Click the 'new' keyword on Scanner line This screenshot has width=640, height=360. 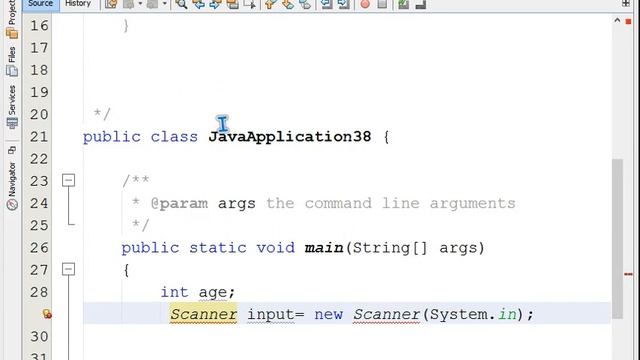tap(328, 314)
